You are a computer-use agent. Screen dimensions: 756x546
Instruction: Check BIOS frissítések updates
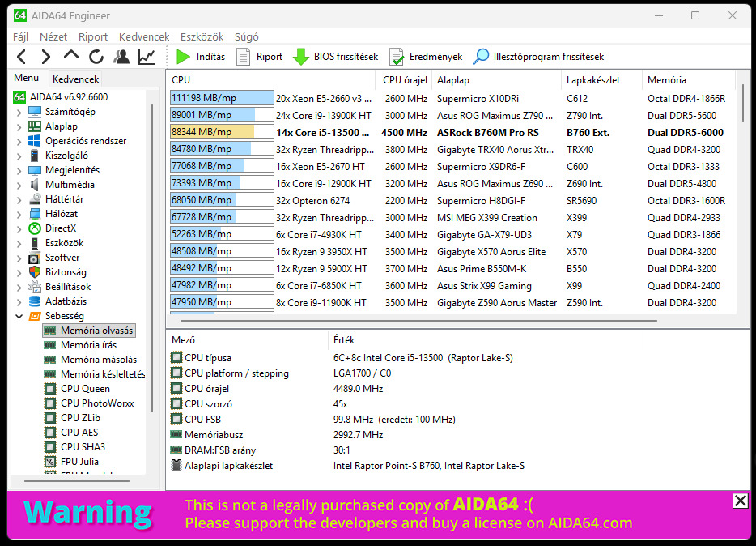(x=336, y=57)
